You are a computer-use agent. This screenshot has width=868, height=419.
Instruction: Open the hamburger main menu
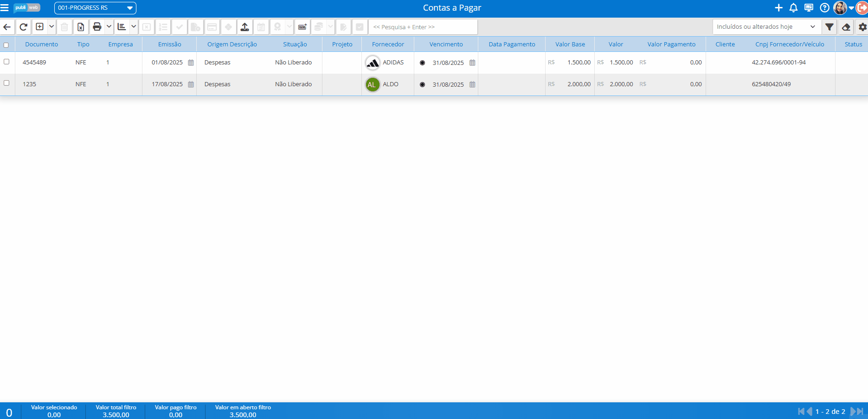coord(5,8)
